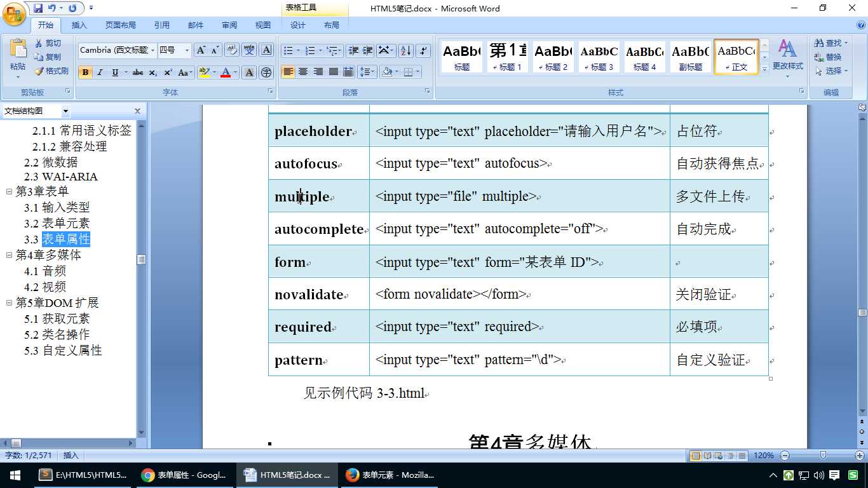The image size is (868, 488).
Task: Shrink the font size
Action: 215,50
